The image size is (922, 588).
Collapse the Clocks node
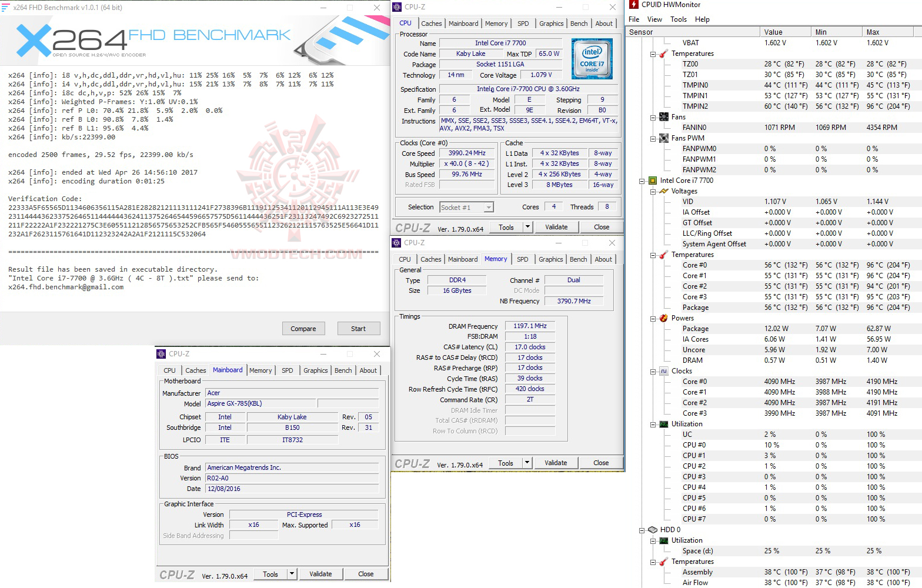653,372
